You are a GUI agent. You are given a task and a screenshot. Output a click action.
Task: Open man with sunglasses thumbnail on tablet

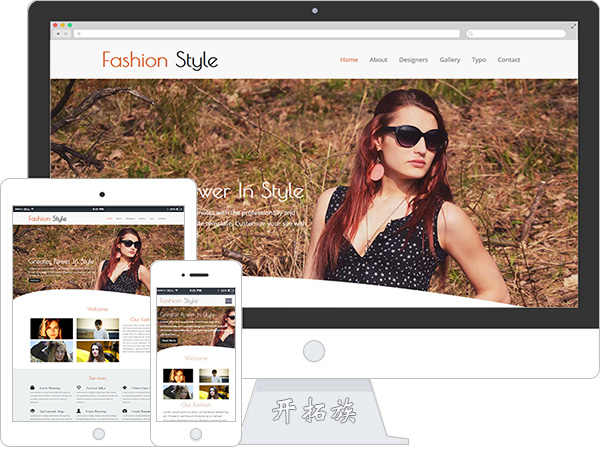click(98, 329)
